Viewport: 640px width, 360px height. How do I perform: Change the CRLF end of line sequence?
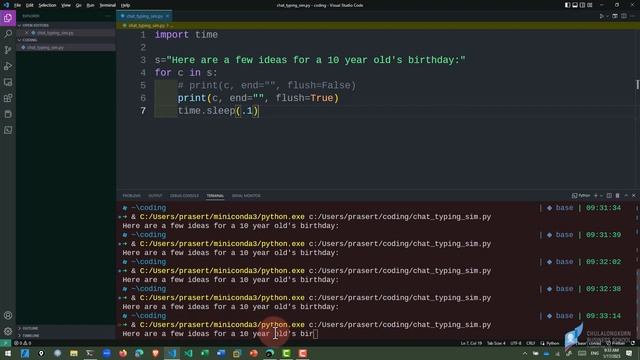pyautogui.click(x=531, y=343)
